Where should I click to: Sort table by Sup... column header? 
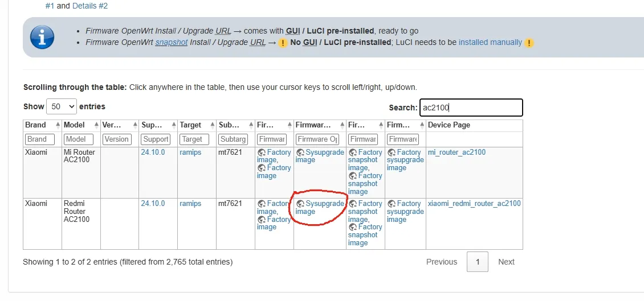pos(158,125)
